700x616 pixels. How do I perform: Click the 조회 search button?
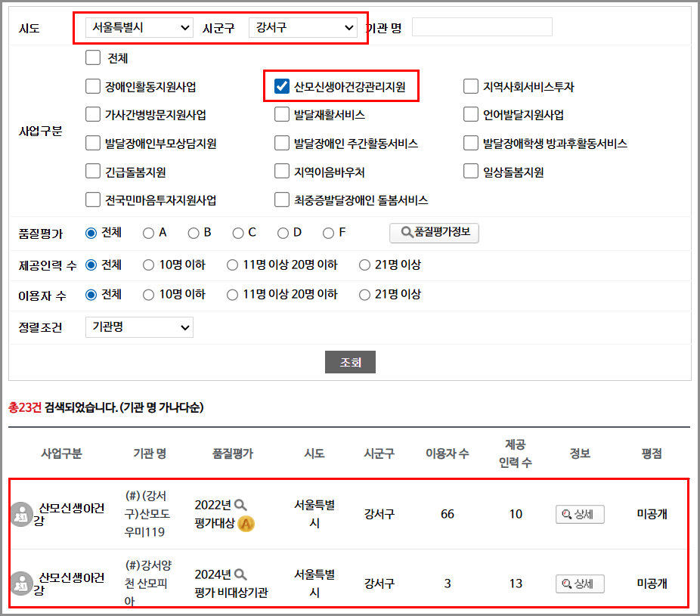[350, 361]
